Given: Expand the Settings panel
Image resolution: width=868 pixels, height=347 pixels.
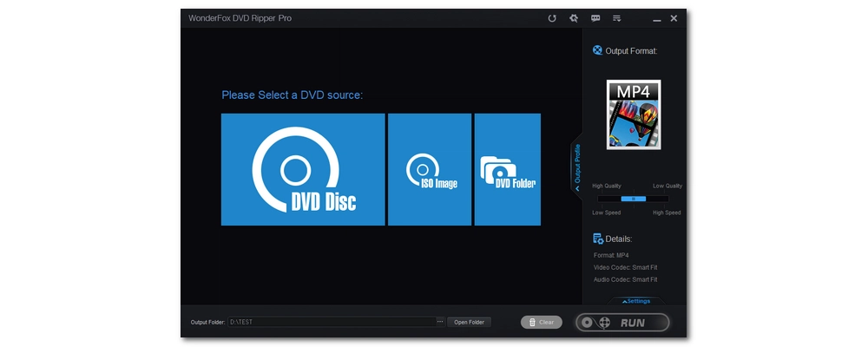Looking at the screenshot, I should click(x=636, y=301).
